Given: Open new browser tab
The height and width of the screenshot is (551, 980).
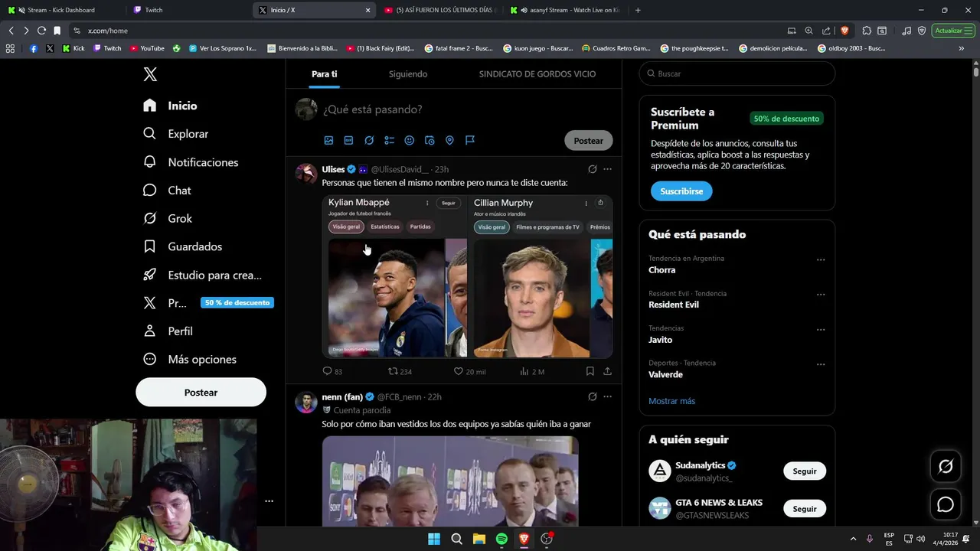Looking at the screenshot, I should [638, 10].
